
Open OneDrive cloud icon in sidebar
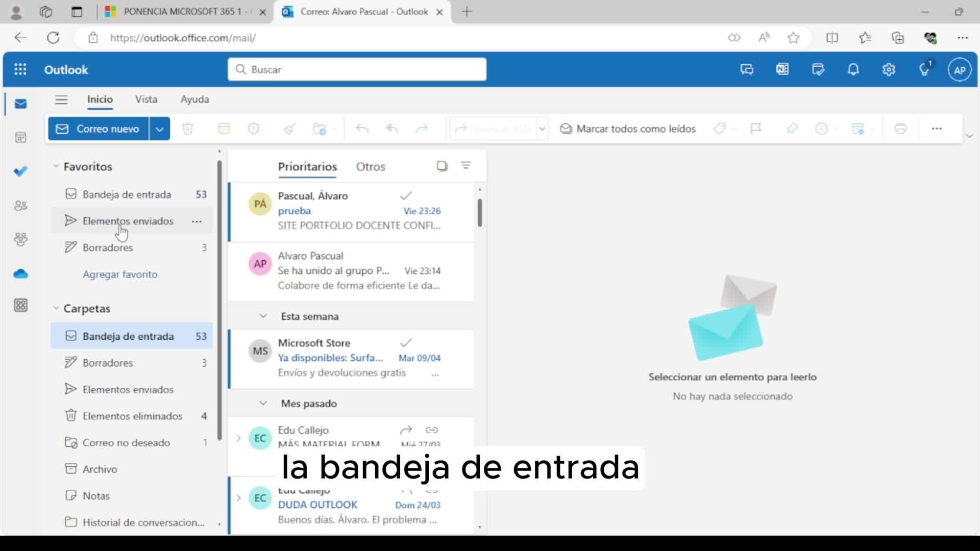(20, 274)
